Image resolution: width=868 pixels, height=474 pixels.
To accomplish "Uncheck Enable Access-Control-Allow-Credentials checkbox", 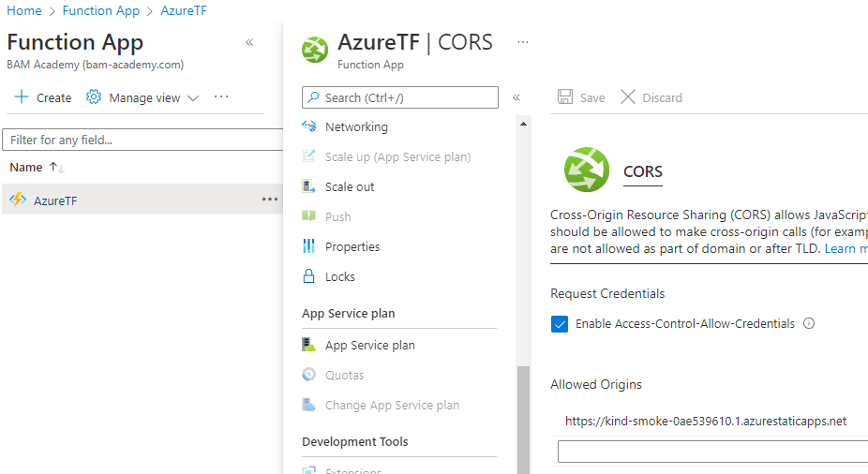I will coord(560,324).
